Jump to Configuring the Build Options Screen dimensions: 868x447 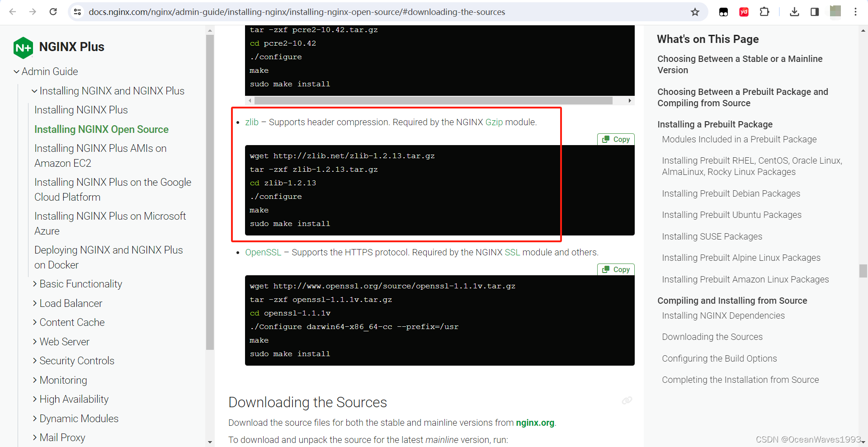pos(719,358)
